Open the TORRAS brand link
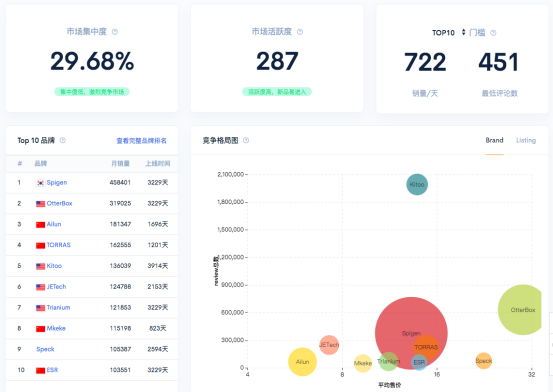 59,245
